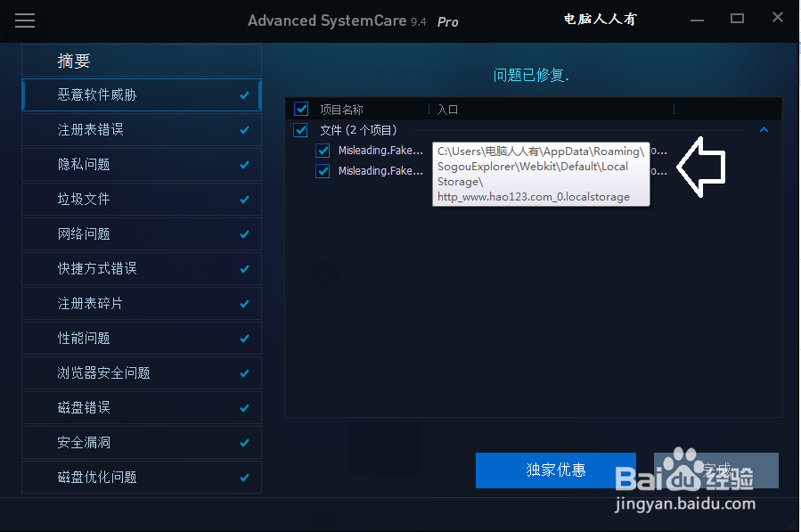Viewport: 801px width, 532px height.
Task: Click checkmark icon beside 浏览器安全问题
Action: click(245, 373)
